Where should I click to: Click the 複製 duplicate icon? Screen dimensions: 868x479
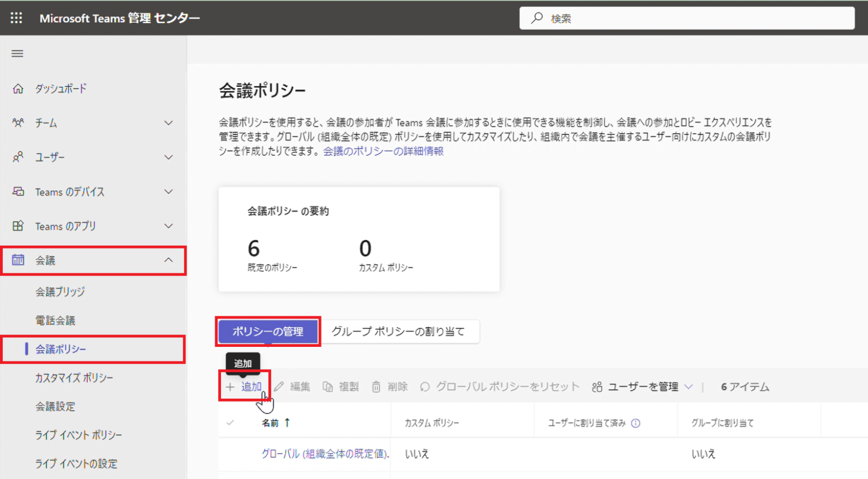[x=327, y=386]
